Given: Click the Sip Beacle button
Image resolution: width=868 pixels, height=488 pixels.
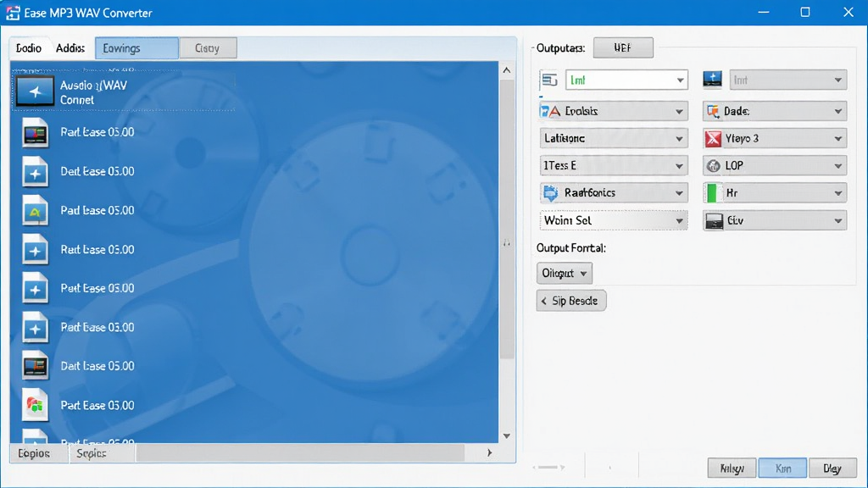Looking at the screenshot, I should 570,301.
